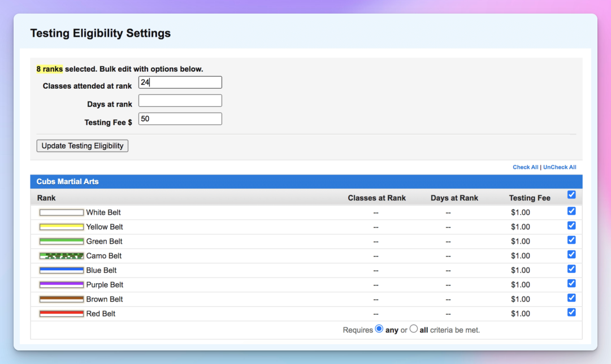Click the Blue Belt $1.00 testing fee

click(520, 270)
